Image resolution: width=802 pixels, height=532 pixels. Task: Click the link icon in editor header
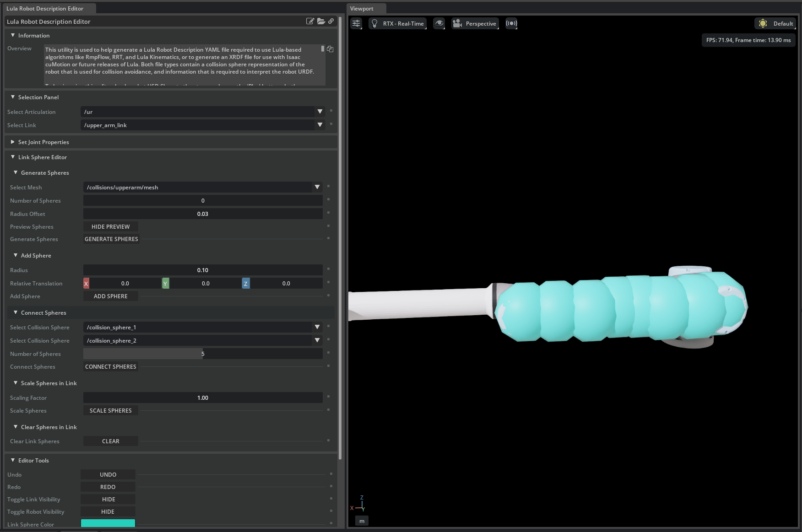point(331,21)
